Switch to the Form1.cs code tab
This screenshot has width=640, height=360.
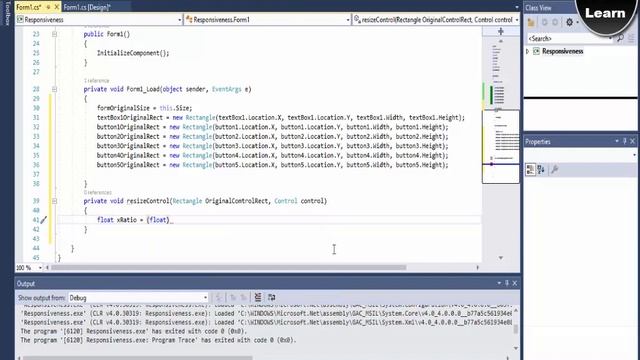click(29, 7)
